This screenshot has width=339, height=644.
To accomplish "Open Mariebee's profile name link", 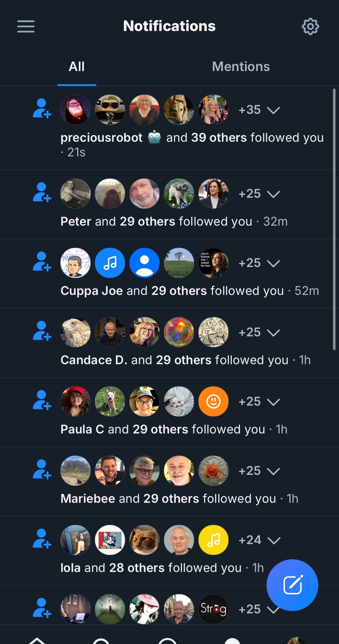I will point(88,498).
